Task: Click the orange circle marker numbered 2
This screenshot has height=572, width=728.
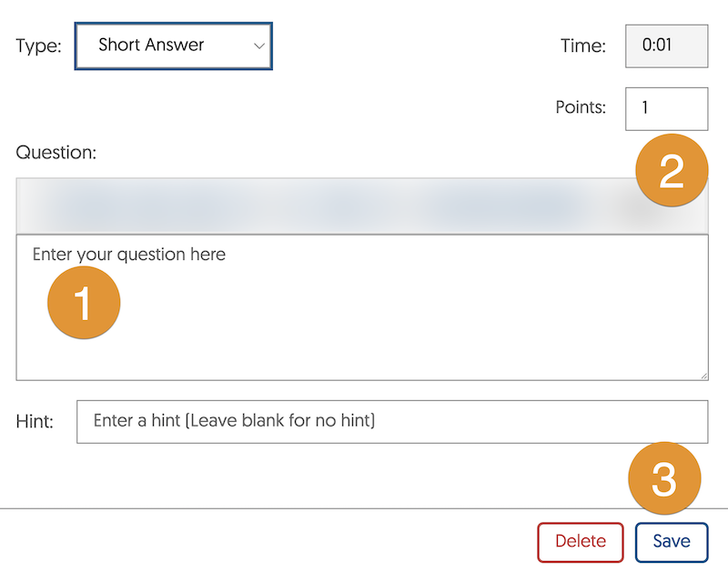Action: (x=671, y=171)
